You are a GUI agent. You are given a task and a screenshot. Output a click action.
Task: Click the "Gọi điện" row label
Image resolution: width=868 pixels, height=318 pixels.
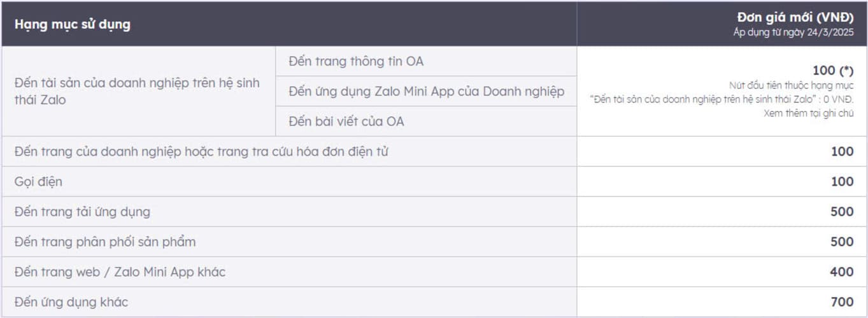(38, 182)
